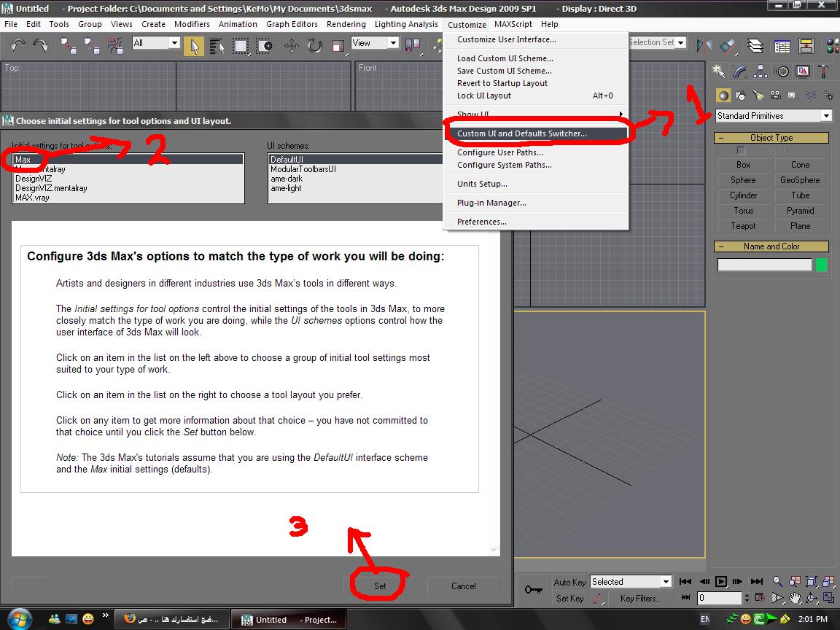Click the Unlink Selection tool

click(92, 46)
